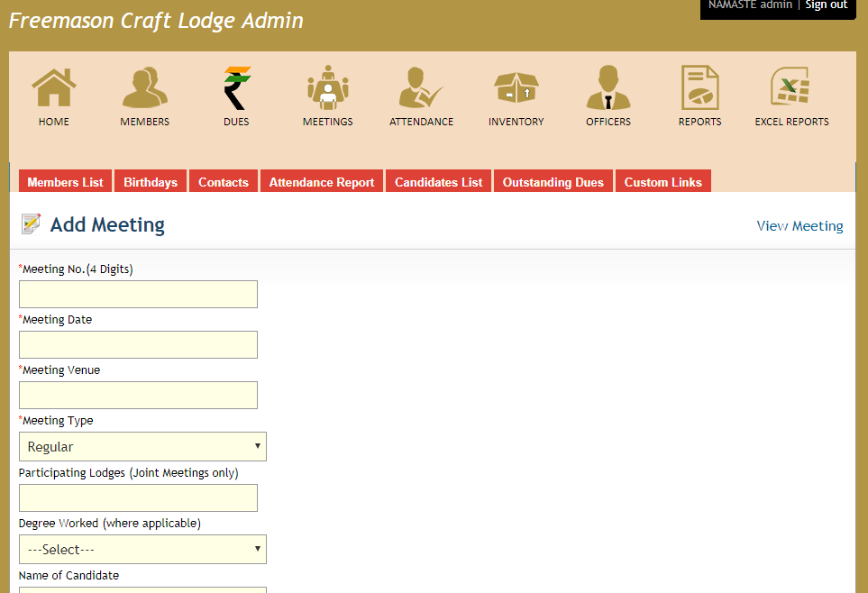Image resolution: width=868 pixels, height=593 pixels.
Task: Open the Home icon in navigation
Action: pyautogui.click(x=54, y=89)
